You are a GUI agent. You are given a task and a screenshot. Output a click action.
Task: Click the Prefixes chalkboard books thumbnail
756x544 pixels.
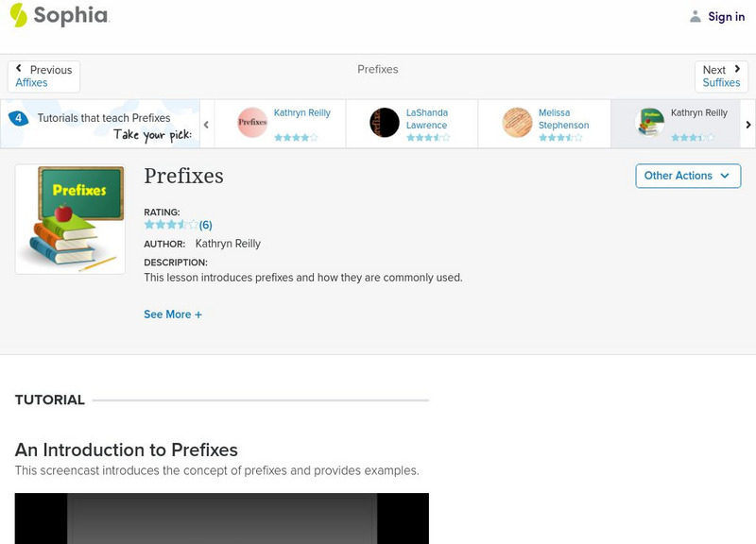pyautogui.click(x=70, y=220)
